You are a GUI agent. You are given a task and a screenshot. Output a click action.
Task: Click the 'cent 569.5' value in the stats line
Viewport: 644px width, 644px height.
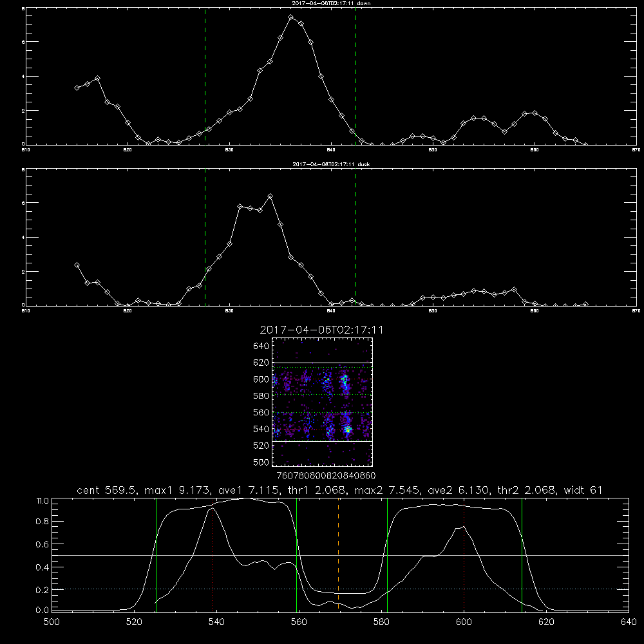tap(107, 490)
